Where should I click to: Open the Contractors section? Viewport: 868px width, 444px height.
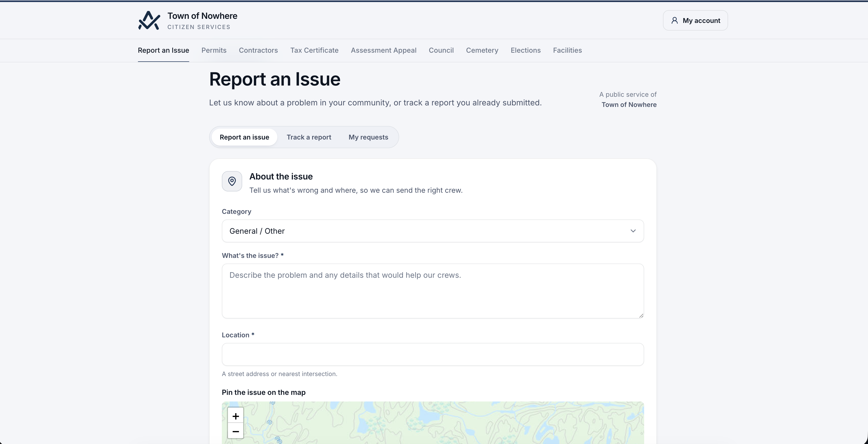pos(258,50)
